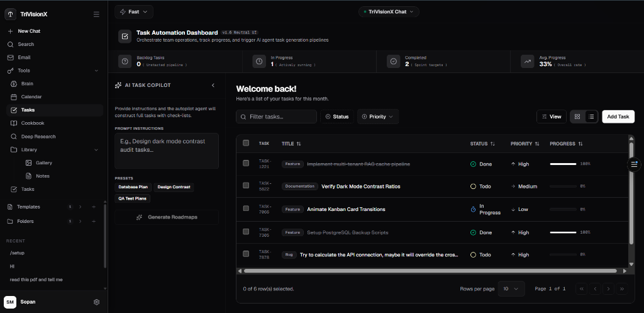The image size is (644, 313).
Task: Open the Brain tool
Action: [27, 84]
